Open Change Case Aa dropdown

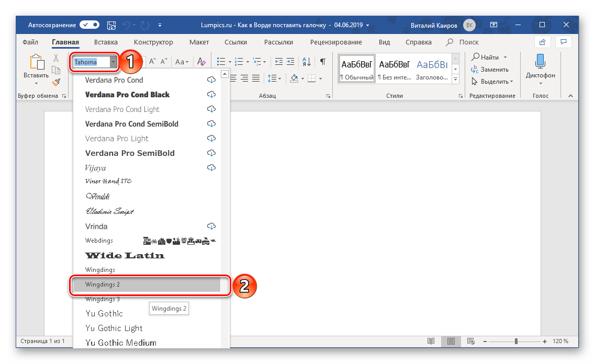pos(182,61)
